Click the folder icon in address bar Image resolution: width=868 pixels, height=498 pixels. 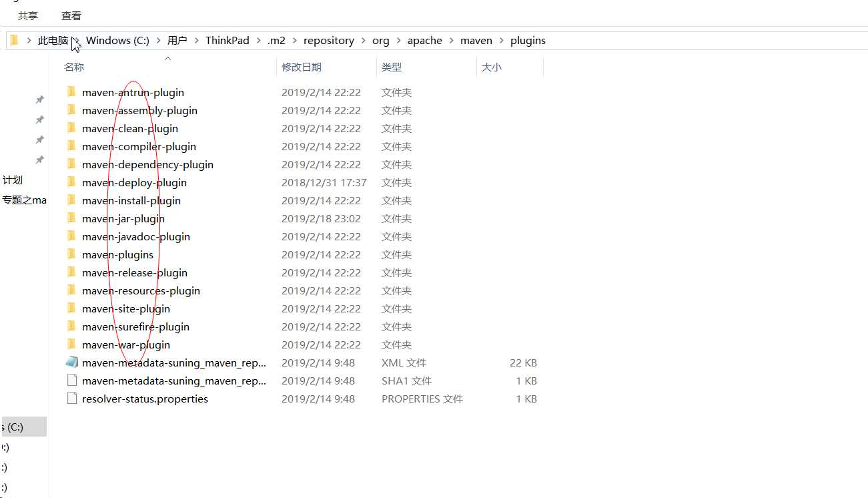pos(14,41)
